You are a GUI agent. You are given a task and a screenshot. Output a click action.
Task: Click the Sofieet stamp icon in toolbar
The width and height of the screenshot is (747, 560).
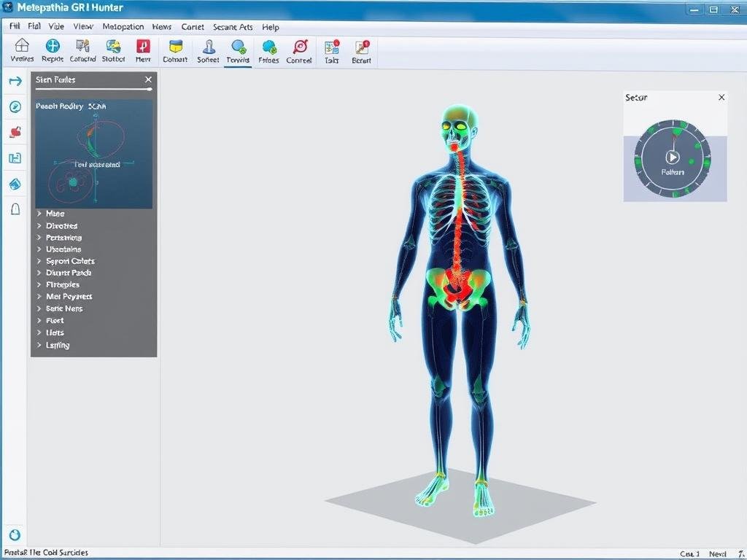click(x=209, y=47)
